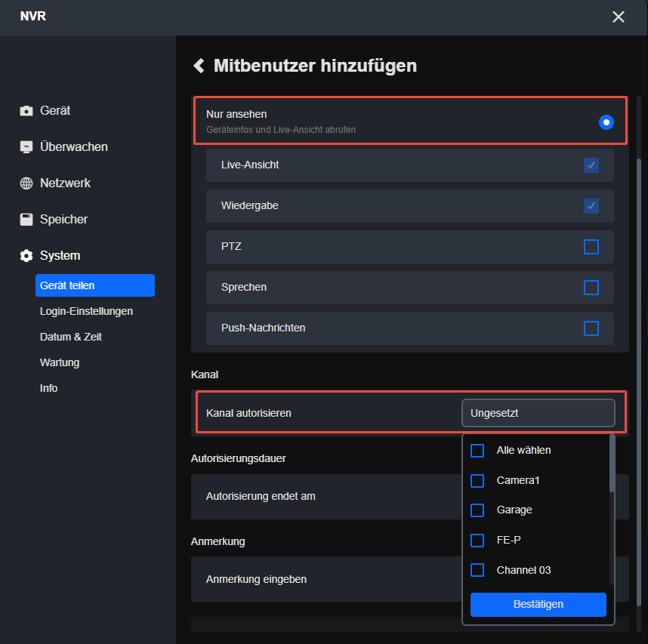The height and width of the screenshot is (644, 648).
Task: Click the Channel 03 label text
Action: click(x=523, y=570)
